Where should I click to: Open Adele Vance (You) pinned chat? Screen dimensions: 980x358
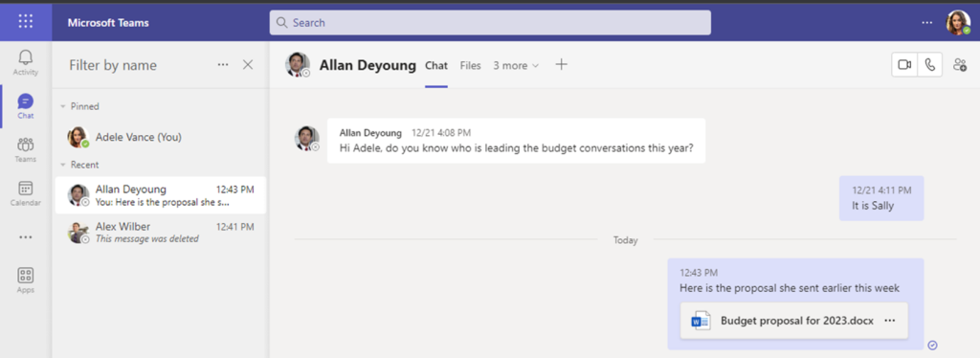coord(160,137)
